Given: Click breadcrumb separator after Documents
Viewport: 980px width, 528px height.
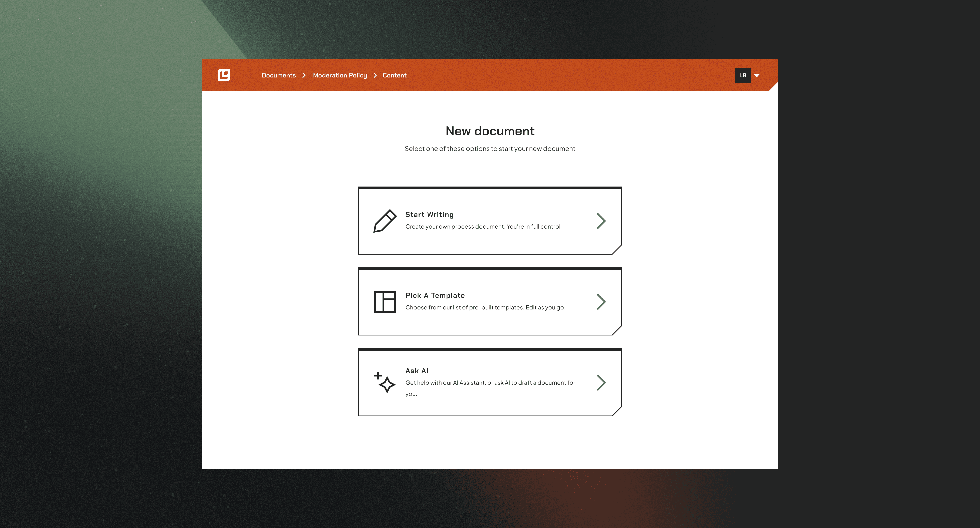Looking at the screenshot, I should [x=304, y=75].
